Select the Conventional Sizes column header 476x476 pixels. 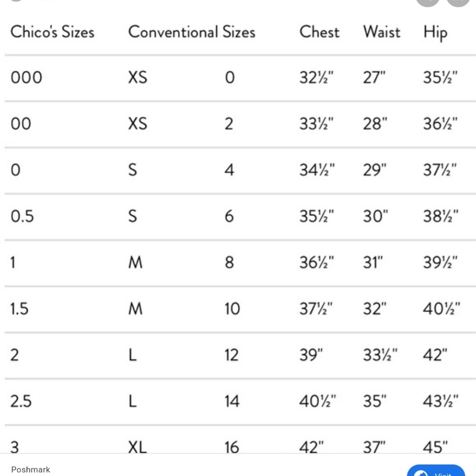point(191,32)
